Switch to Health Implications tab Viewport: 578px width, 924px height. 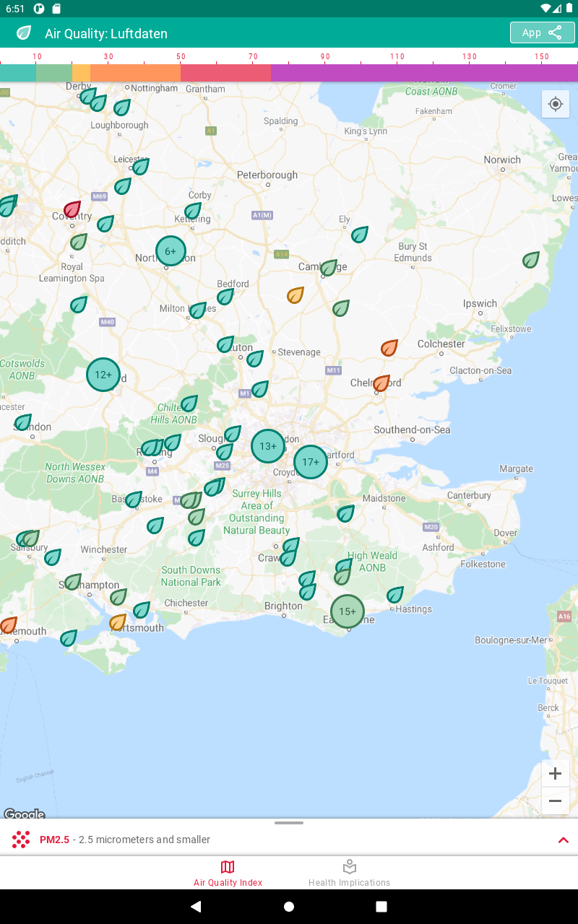(349, 873)
